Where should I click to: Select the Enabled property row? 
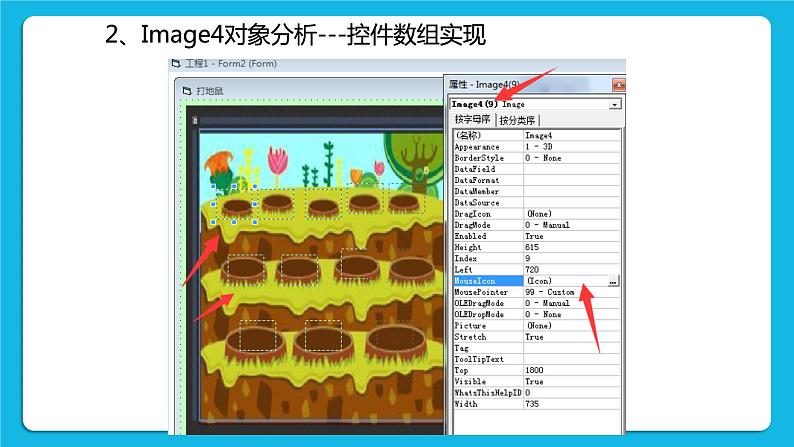pos(537,236)
